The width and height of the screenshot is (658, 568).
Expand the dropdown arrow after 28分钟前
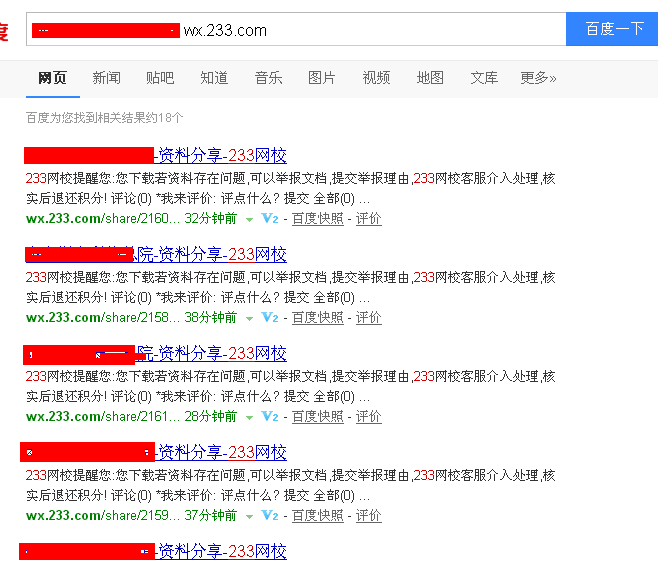(x=249, y=418)
